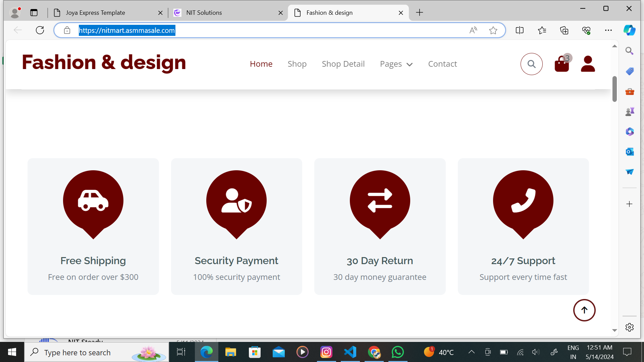Switch to Joya Express Template tab
Image resolution: width=644 pixels, height=362 pixels.
pos(96,13)
